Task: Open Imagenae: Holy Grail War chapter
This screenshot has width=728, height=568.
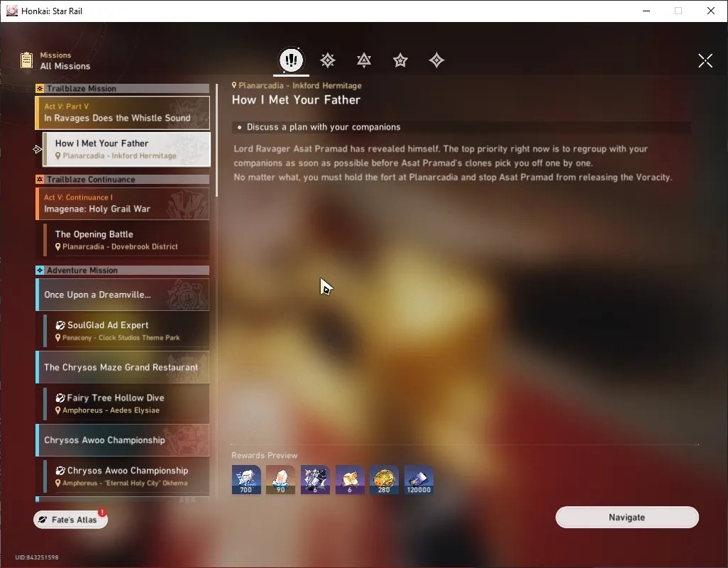Action: tap(123, 204)
